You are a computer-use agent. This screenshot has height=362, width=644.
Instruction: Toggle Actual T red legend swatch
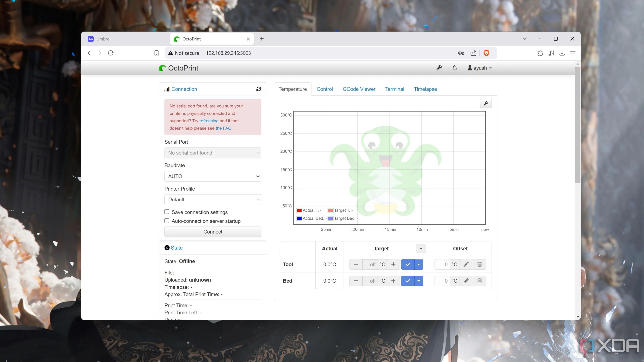pyautogui.click(x=299, y=210)
